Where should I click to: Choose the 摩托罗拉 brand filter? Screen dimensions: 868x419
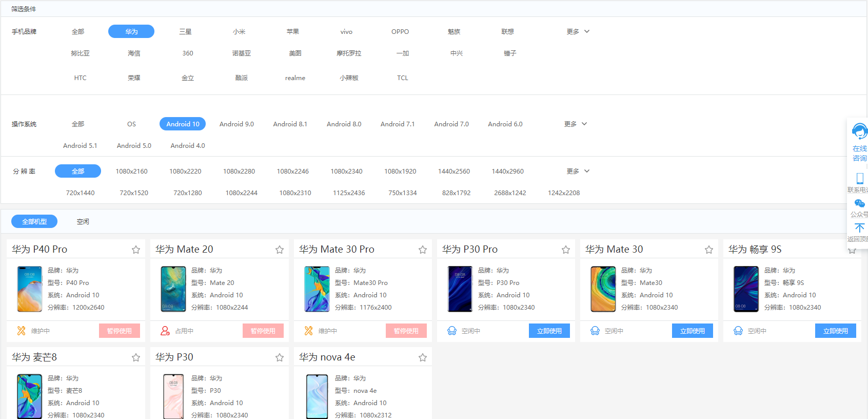click(x=349, y=53)
